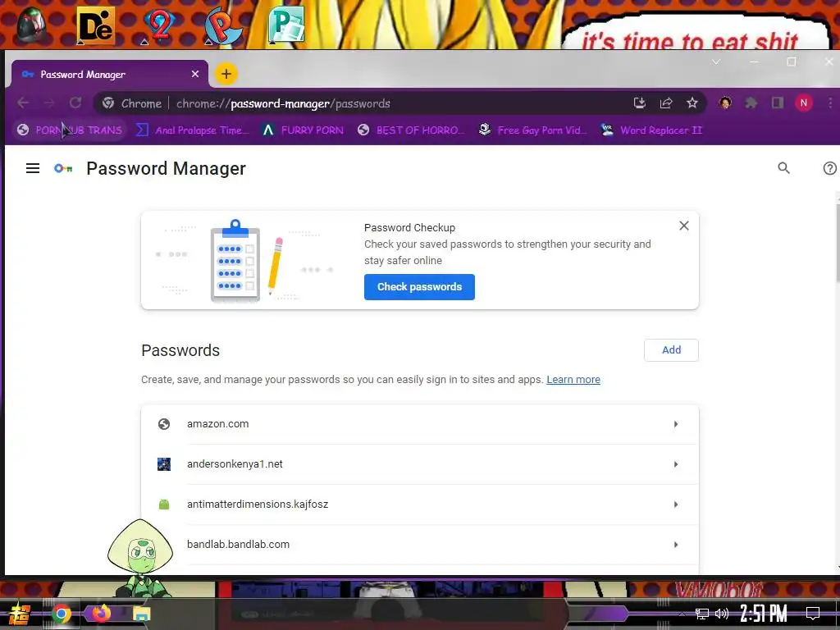The height and width of the screenshot is (630, 840).
Task: Click the andersonkenya1.net favicon
Action: click(164, 464)
